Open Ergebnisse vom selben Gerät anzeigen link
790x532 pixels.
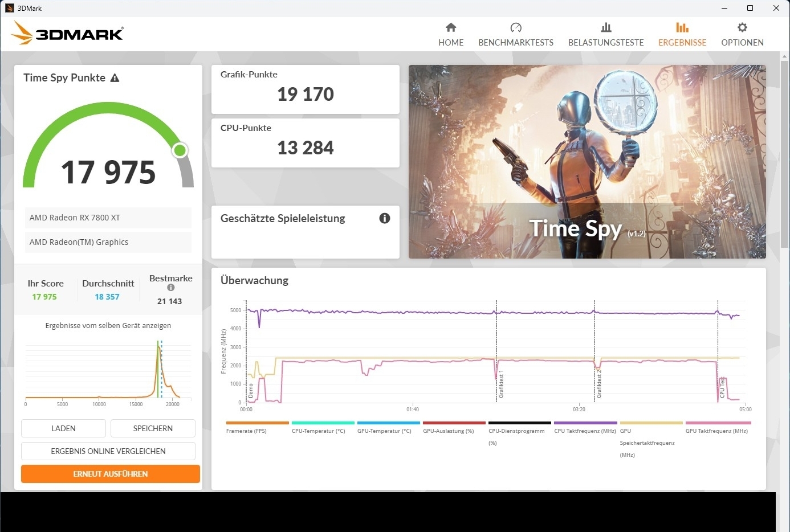tap(108, 326)
